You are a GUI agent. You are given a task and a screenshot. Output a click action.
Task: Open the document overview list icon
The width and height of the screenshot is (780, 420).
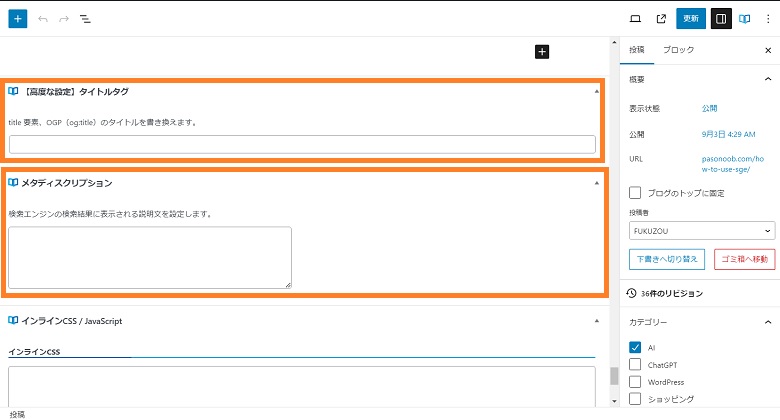[86, 18]
